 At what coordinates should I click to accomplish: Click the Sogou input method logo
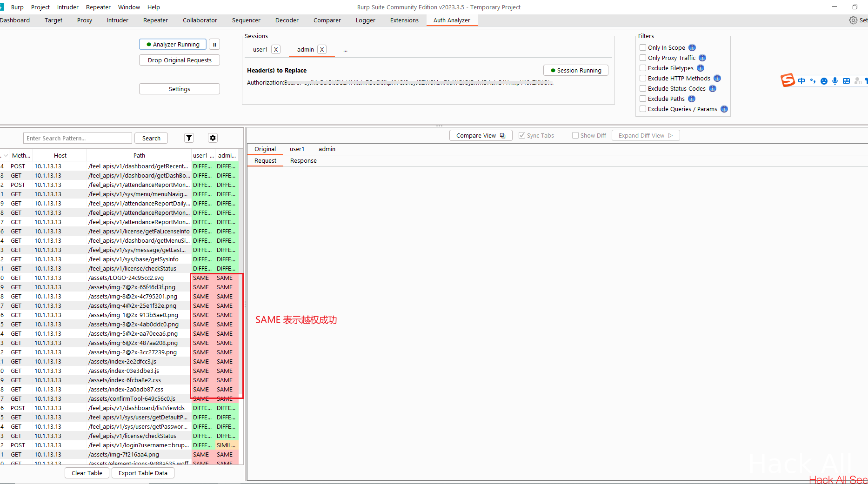pyautogui.click(x=788, y=80)
